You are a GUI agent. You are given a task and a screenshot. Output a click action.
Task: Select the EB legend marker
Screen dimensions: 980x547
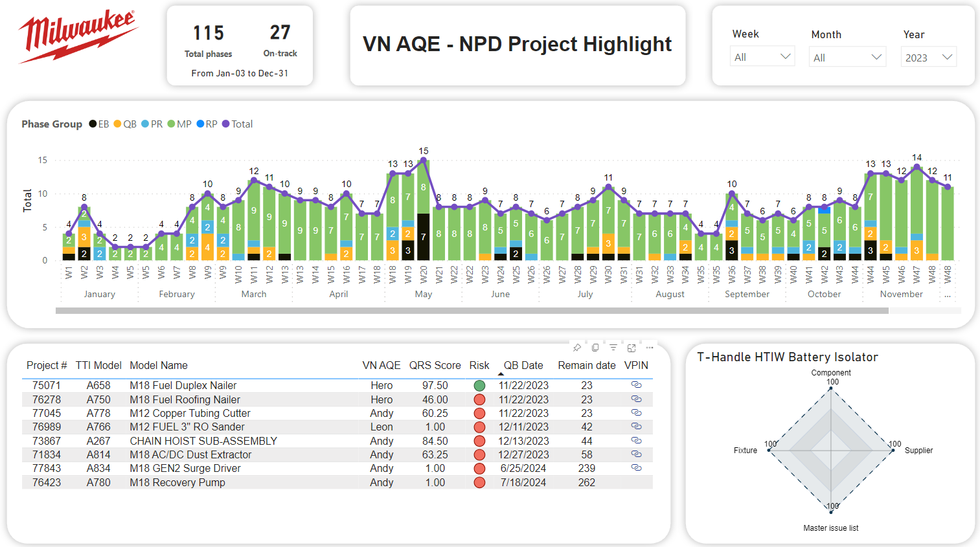93,124
